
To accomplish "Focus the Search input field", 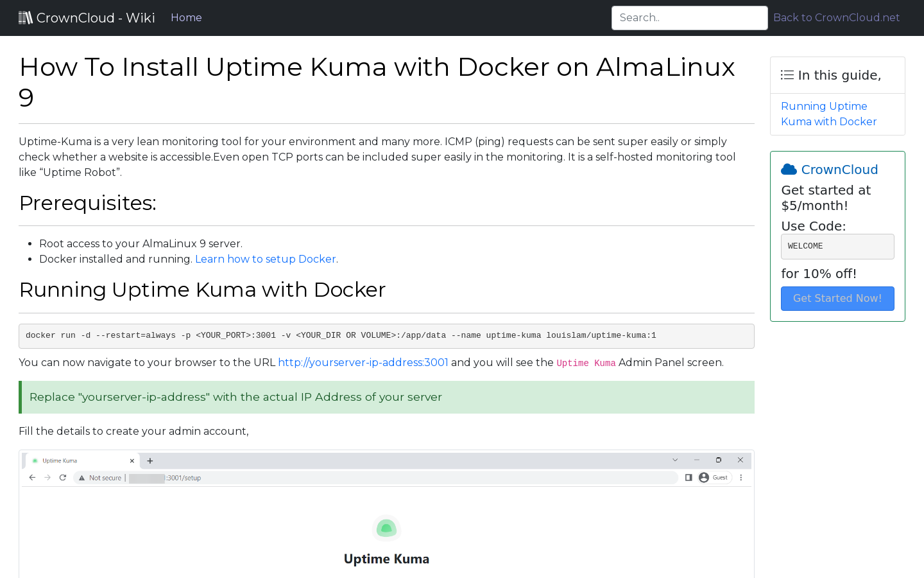I will (690, 18).
